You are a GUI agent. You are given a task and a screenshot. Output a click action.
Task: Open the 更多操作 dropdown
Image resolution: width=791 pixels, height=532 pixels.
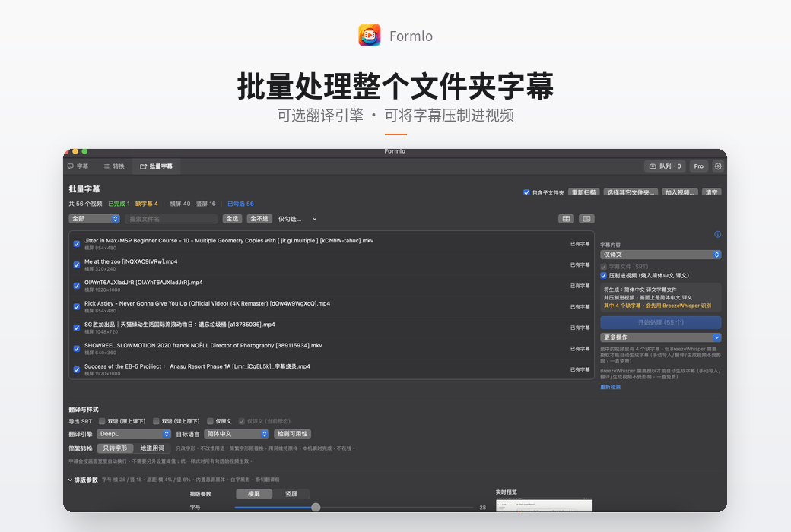pos(660,337)
